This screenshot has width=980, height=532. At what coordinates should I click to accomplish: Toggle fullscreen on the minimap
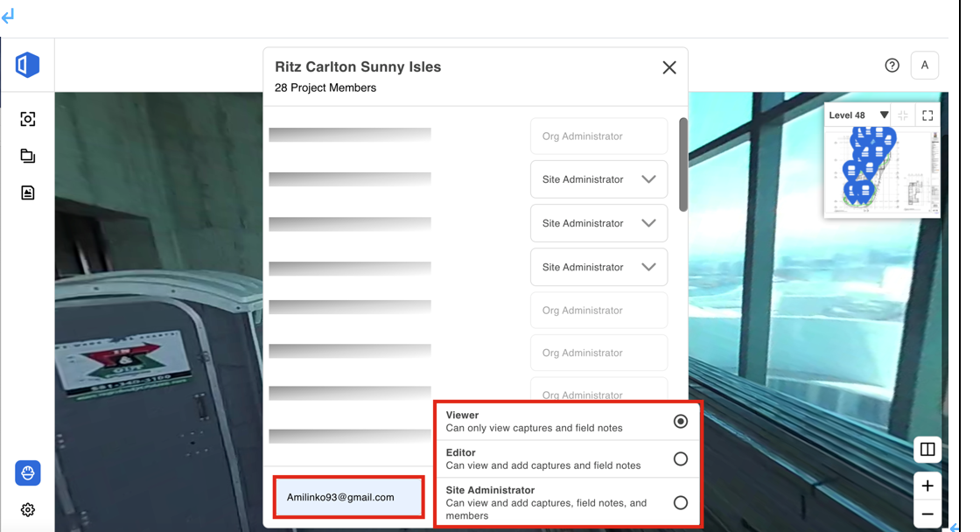(x=927, y=115)
